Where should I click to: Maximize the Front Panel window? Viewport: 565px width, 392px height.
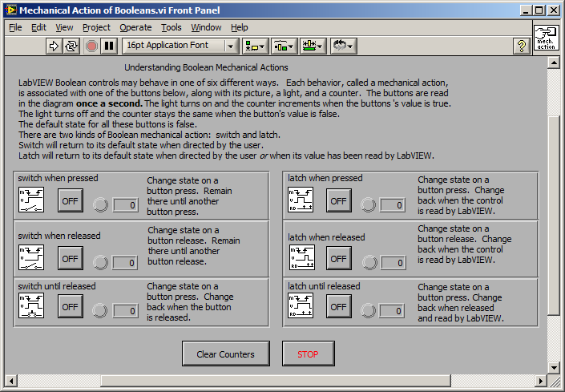click(539, 10)
